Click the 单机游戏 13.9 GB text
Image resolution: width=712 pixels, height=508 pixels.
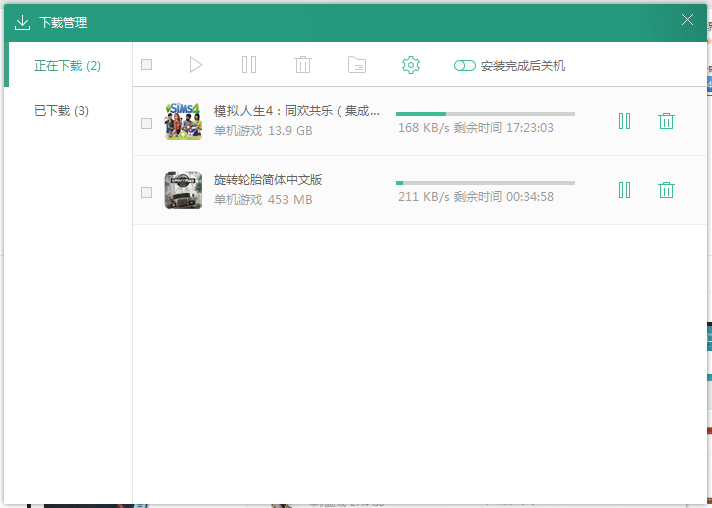(263, 131)
